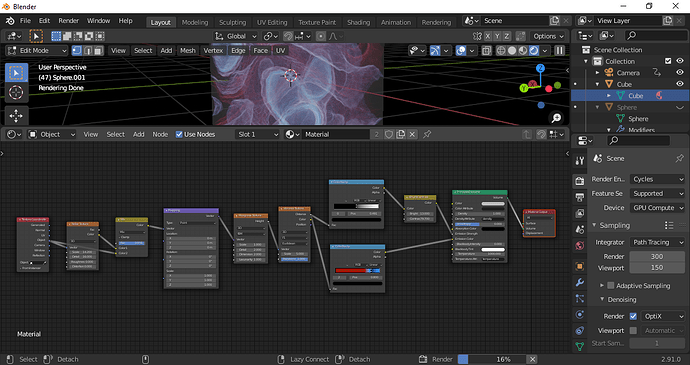This screenshot has width=690, height=365.
Task: Switch to face select mode
Action: coord(98,51)
